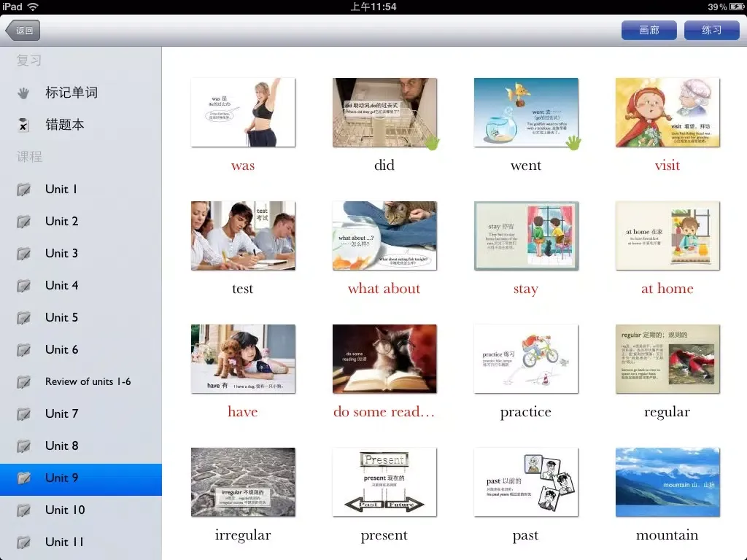Click the notebook icon next to Unit 1
The width and height of the screenshot is (747, 560).
pos(23,190)
